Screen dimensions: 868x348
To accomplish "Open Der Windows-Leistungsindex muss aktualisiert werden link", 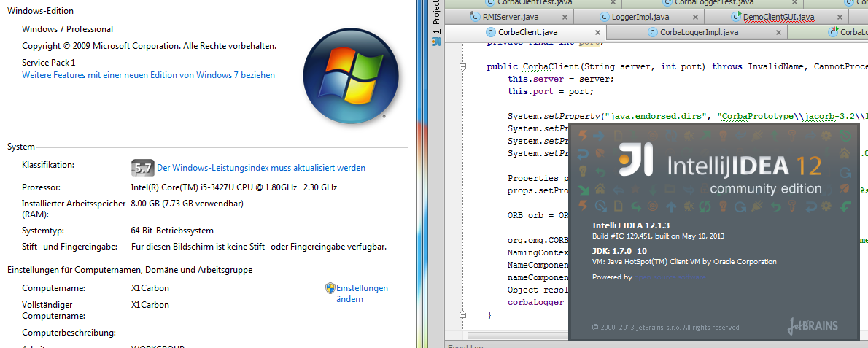I will tap(261, 168).
